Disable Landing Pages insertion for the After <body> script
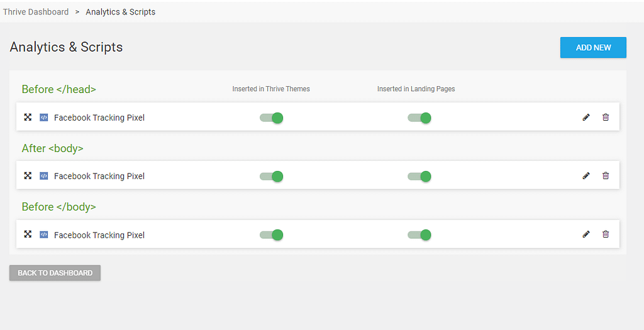Image resolution: width=644 pixels, height=330 pixels. tap(419, 177)
